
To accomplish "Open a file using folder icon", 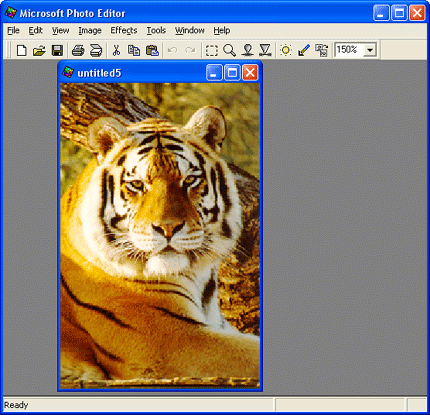I will (39, 51).
